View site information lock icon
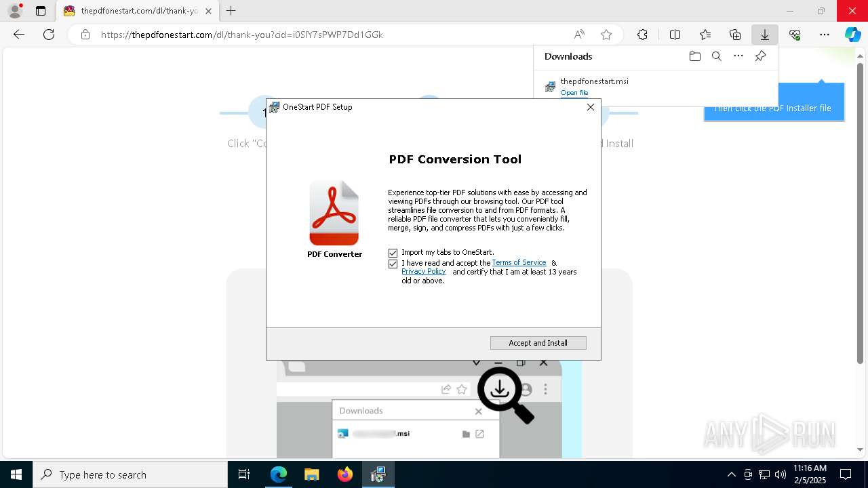Viewport: 868px width, 488px height. pos(85,35)
